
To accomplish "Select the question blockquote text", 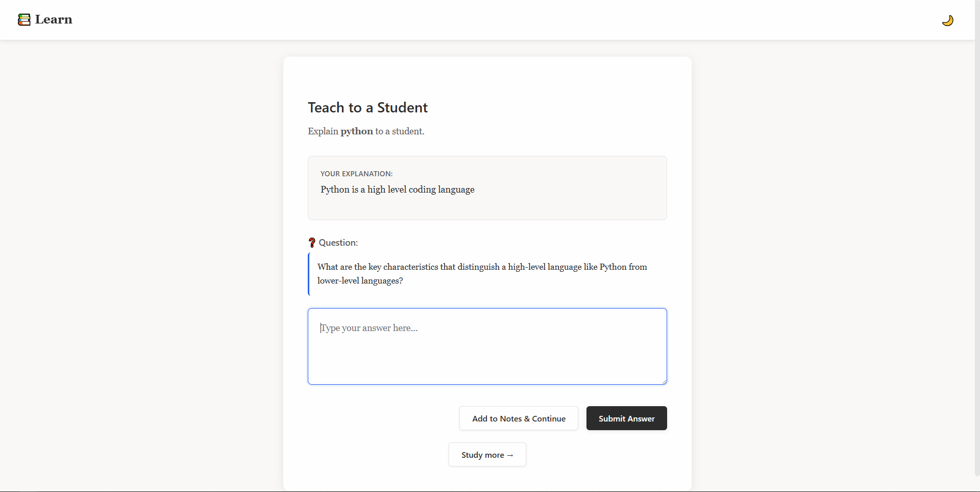I will point(482,274).
